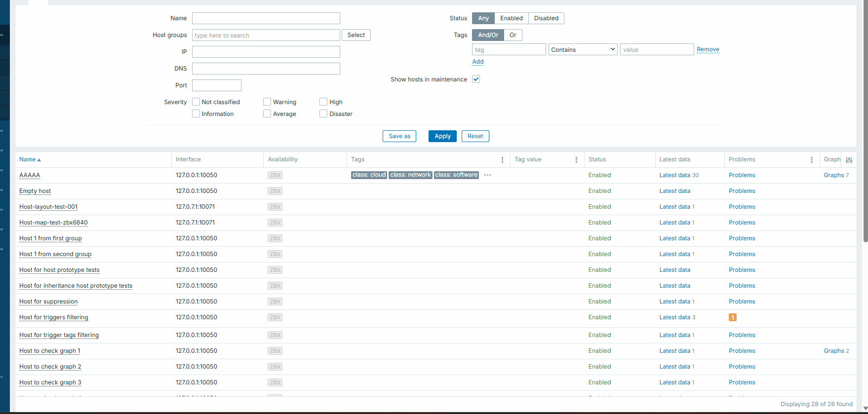Open the Contains tag operator dropdown
868x414 pixels.
(x=583, y=50)
